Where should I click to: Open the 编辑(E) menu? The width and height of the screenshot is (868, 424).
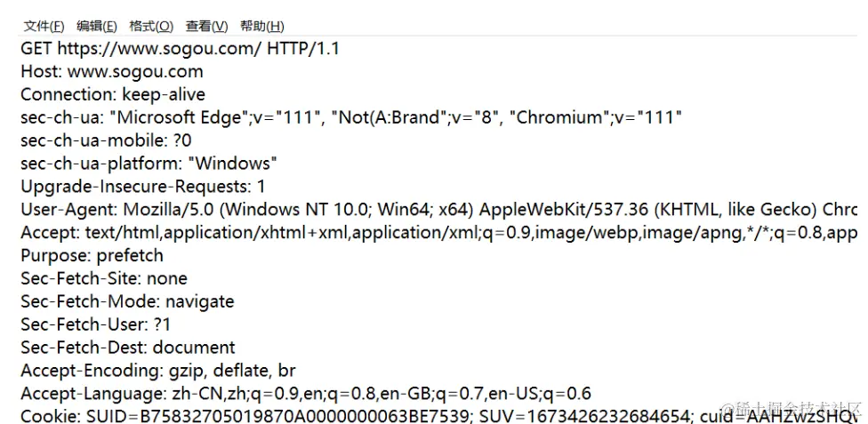pos(97,26)
